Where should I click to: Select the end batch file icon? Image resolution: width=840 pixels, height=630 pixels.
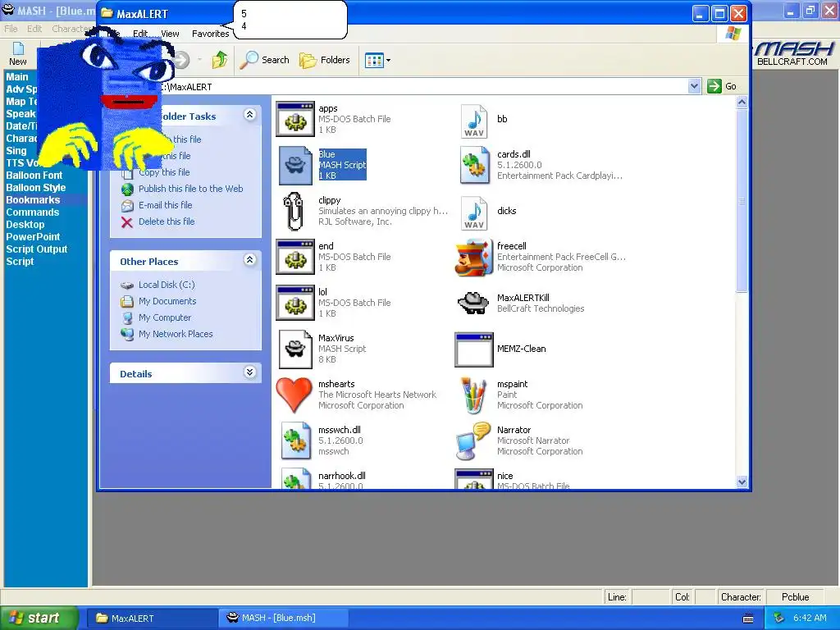295,257
